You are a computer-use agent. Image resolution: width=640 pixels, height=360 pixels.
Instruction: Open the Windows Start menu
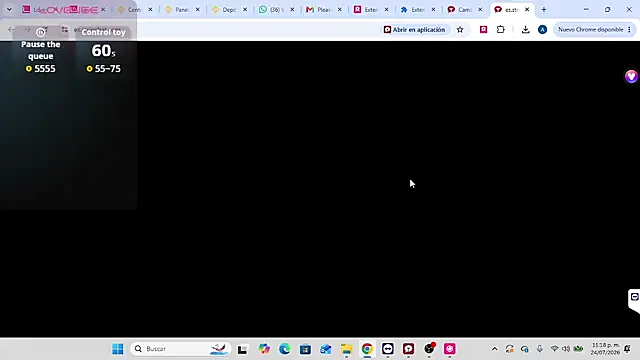118,349
